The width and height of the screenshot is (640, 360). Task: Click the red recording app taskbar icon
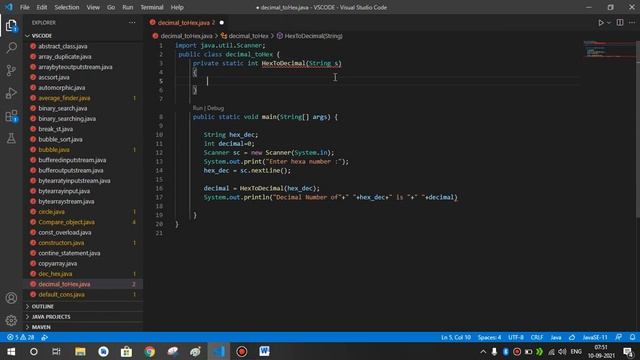(242, 351)
